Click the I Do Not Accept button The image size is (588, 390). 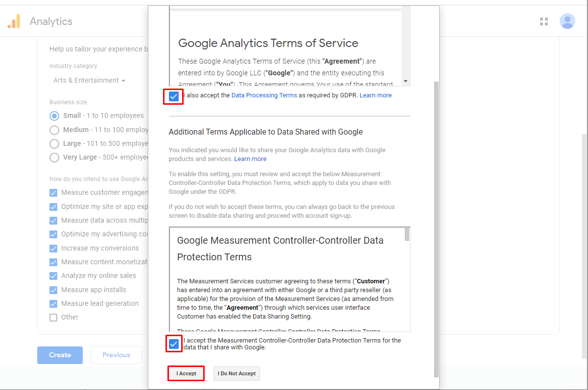236,373
